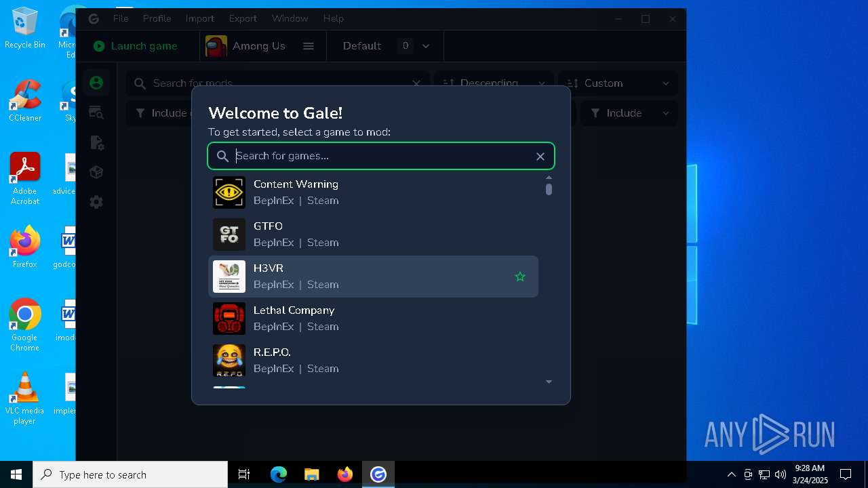Clear the game search box
The image size is (868, 488).
point(540,157)
